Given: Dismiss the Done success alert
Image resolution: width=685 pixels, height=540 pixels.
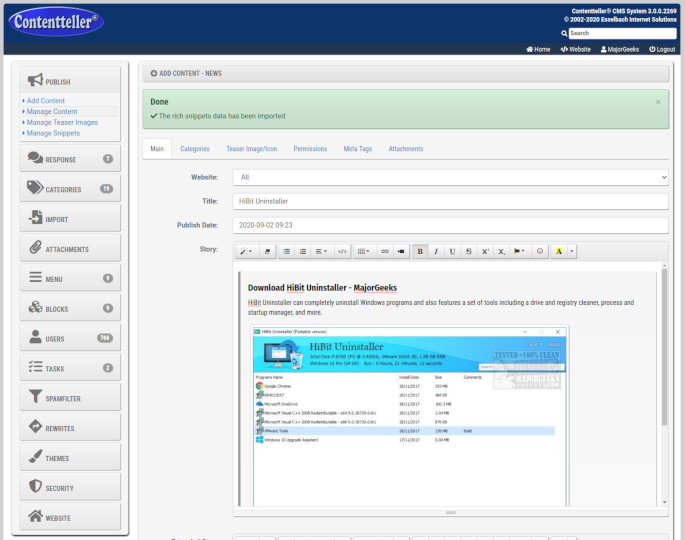Looking at the screenshot, I should 658,102.
